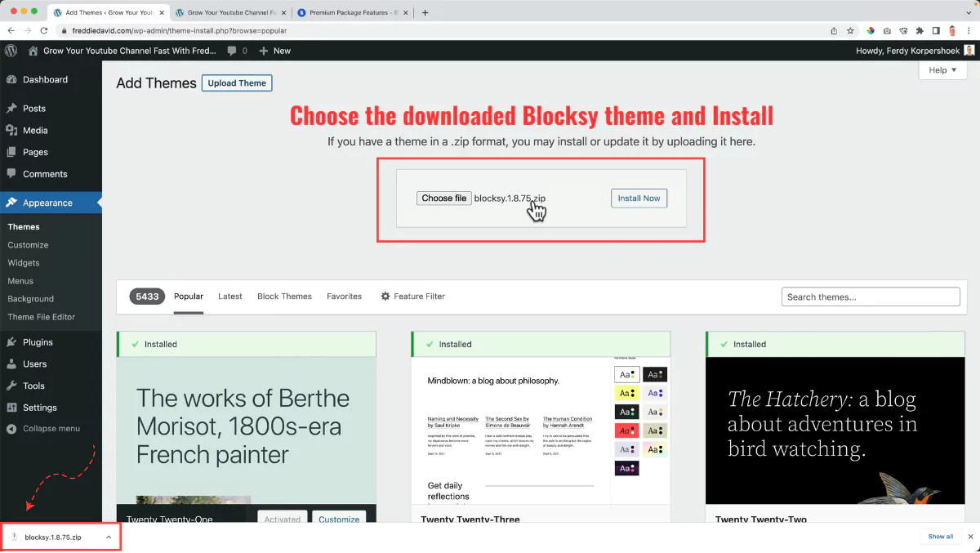The image size is (980, 553).
Task: Switch to the Latest themes tab
Action: coord(229,297)
